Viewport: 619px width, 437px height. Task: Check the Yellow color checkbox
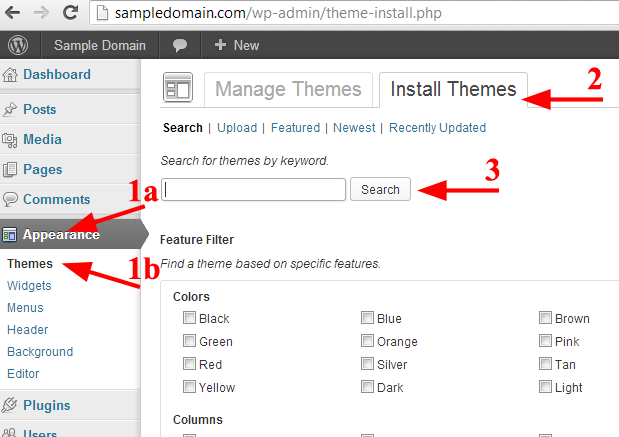click(x=189, y=386)
